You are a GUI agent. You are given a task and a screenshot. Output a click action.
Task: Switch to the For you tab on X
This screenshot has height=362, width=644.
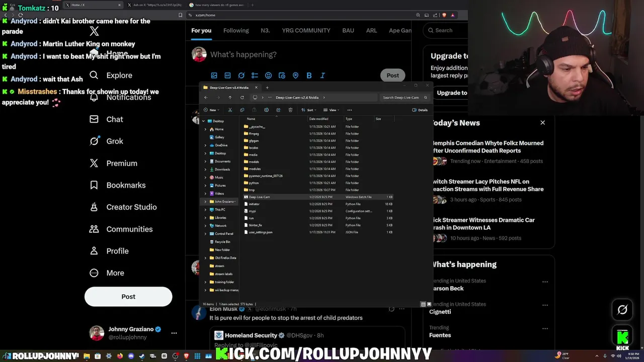click(201, 31)
